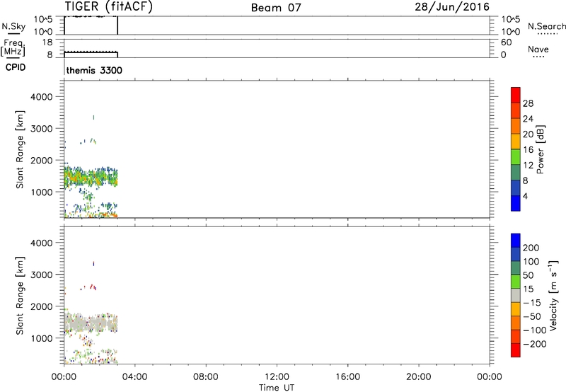Screen dimensions: 566x392
Task: Pick the gray segment of velocity colorbar
Action: [516, 295]
